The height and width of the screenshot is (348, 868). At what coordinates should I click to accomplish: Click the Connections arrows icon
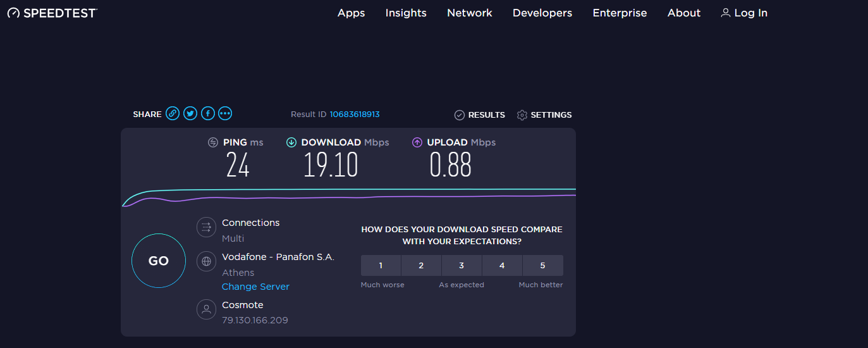[206, 228]
